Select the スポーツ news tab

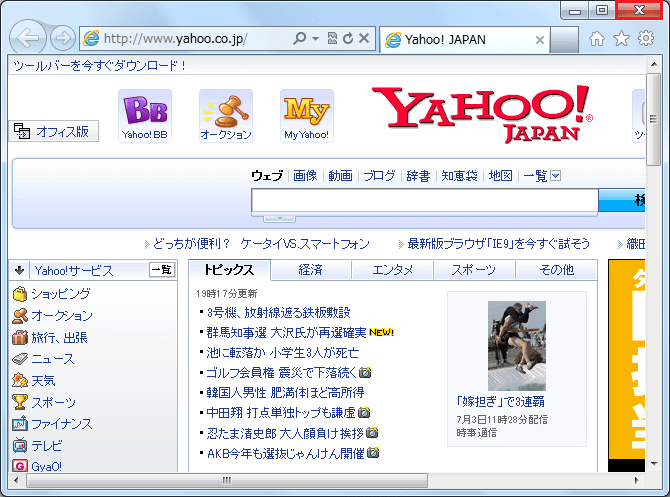[x=473, y=270]
